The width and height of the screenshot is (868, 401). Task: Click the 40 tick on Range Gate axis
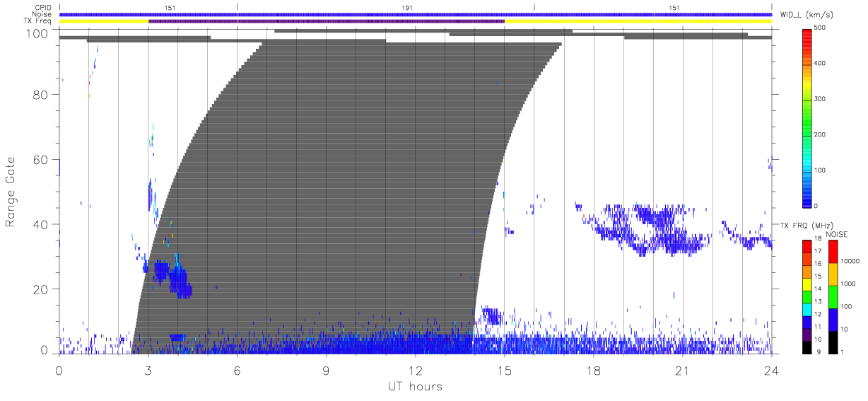point(39,224)
